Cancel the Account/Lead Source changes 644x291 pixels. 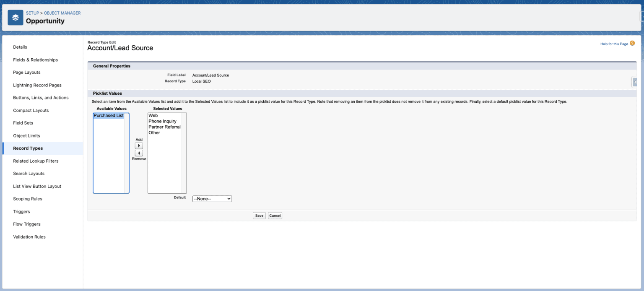click(x=275, y=215)
